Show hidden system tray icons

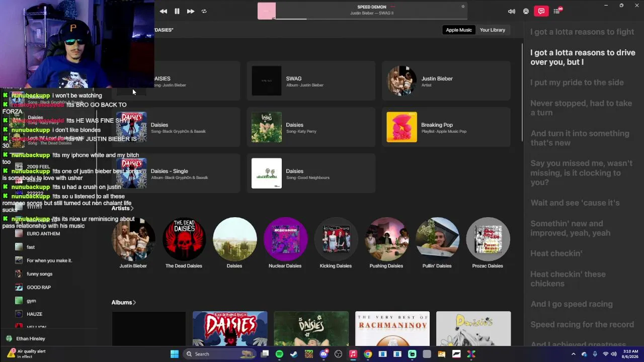573,354
